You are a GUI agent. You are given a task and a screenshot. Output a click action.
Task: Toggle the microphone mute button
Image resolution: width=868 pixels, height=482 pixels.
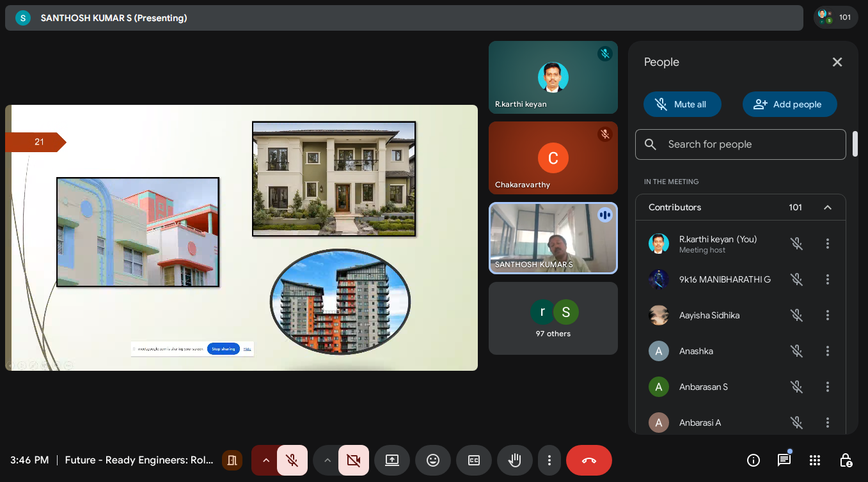292,460
